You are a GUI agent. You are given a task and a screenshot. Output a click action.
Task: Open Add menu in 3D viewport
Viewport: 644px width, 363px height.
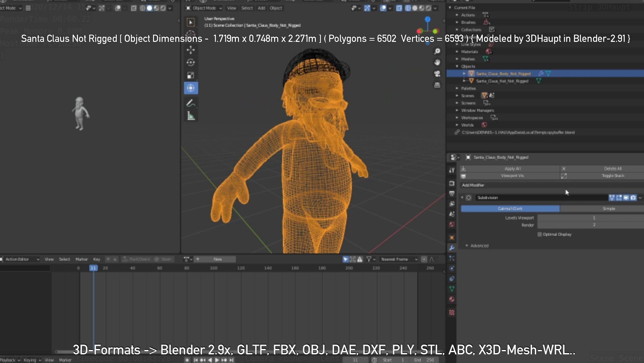(261, 8)
